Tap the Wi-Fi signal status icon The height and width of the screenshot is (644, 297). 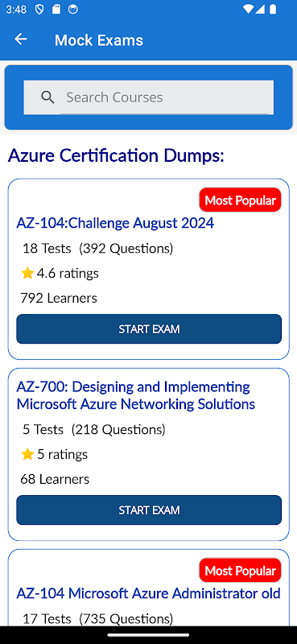point(248,9)
